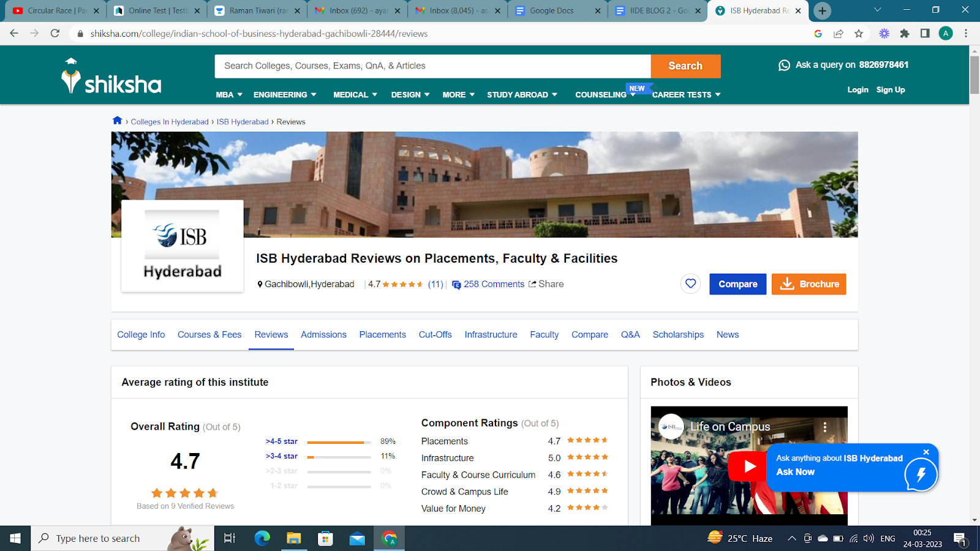980x551 pixels.
Task: Click the WhatsApp icon beside Ask a query
Action: [x=784, y=65]
